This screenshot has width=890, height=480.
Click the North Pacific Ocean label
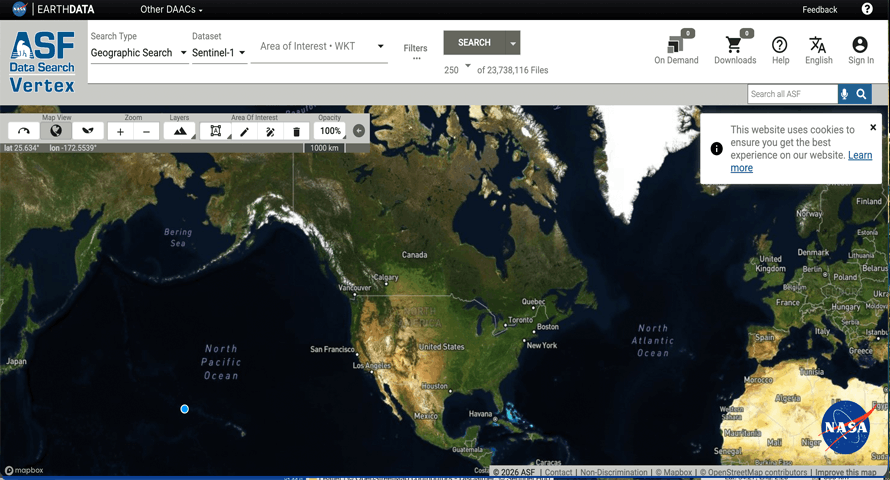click(221, 362)
